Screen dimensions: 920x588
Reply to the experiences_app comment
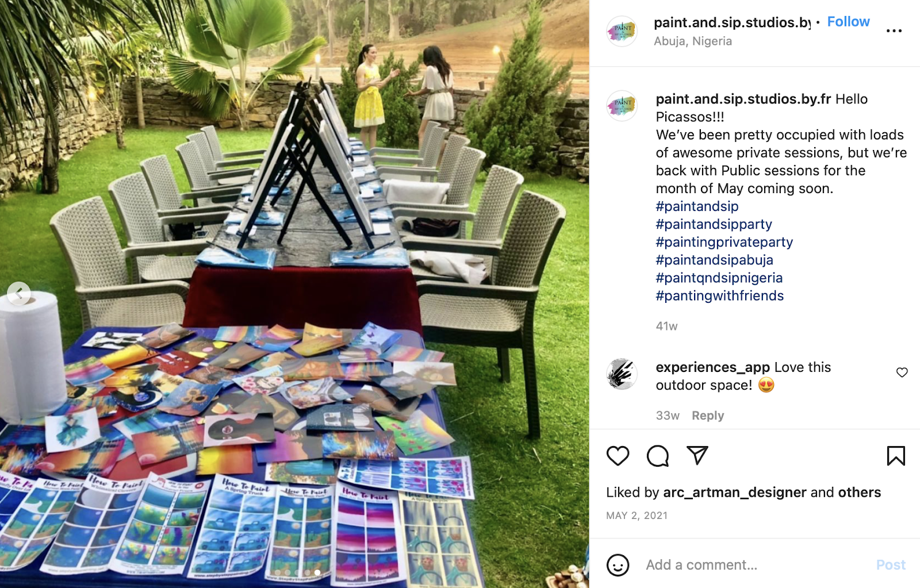coord(708,416)
